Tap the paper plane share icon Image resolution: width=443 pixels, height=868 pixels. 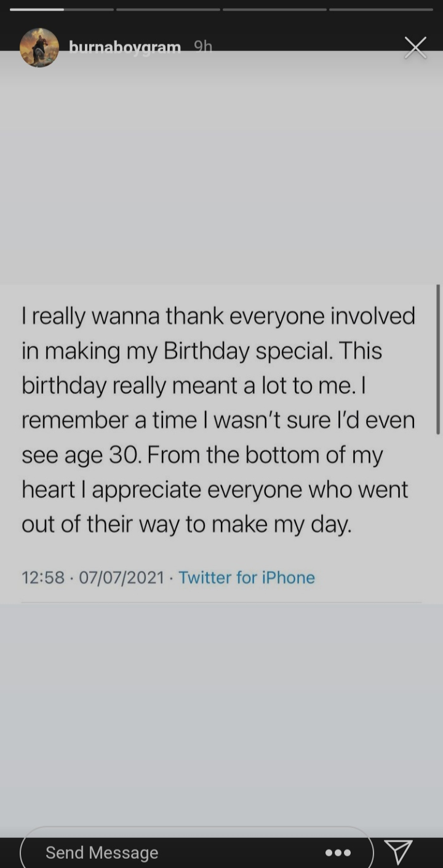click(x=398, y=851)
